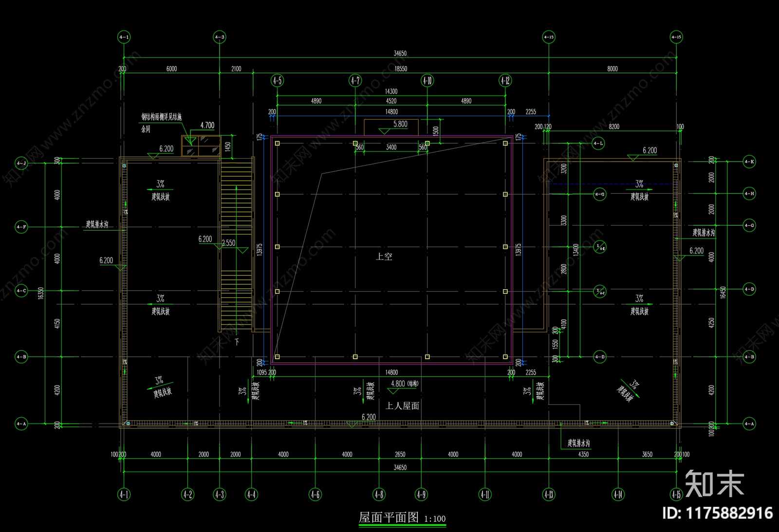Click the 4-5 grid axis bubble
This screenshot has width=779, height=532.
(x=277, y=81)
